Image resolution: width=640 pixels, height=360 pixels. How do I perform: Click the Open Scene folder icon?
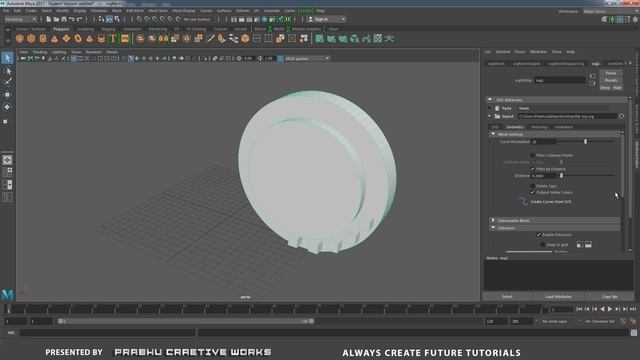coord(56,19)
